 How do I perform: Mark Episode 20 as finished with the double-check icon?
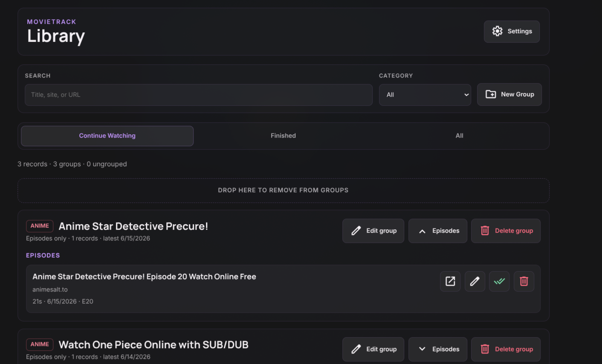[x=499, y=281]
